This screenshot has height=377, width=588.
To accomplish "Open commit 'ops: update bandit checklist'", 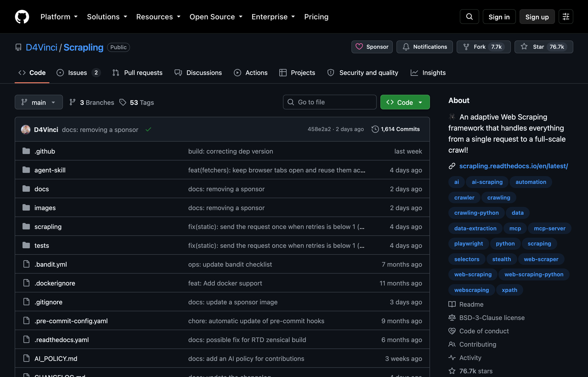I will click(230, 264).
